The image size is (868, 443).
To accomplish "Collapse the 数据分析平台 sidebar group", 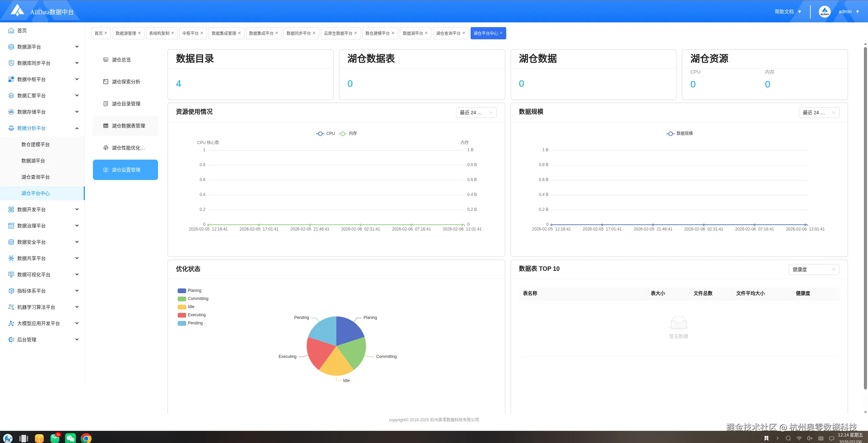I will pyautogui.click(x=77, y=128).
